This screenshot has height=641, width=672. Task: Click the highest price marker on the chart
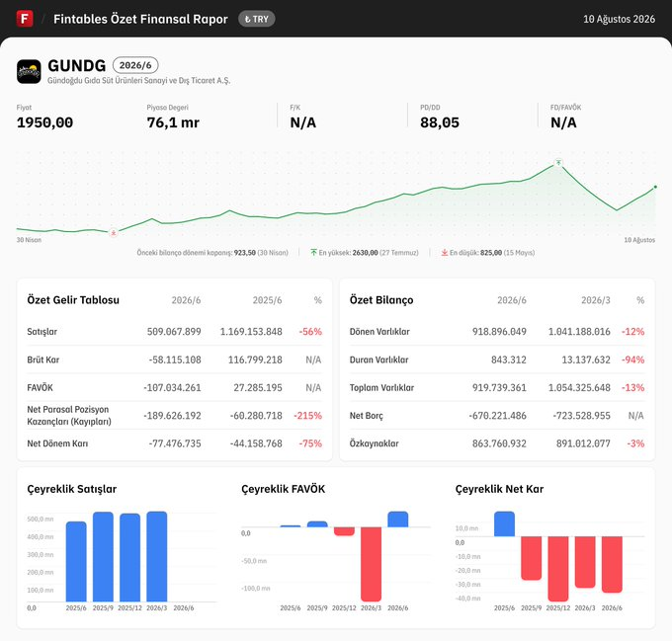click(x=558, y=162)
